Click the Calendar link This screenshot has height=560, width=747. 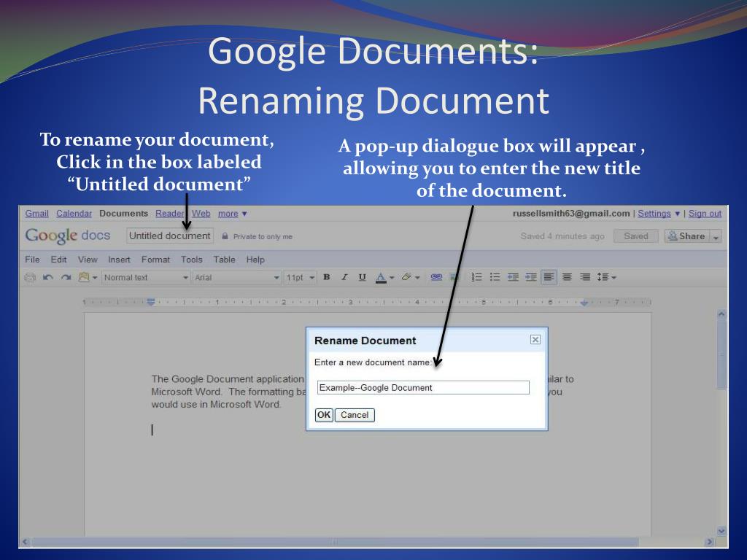click(74, 214)
